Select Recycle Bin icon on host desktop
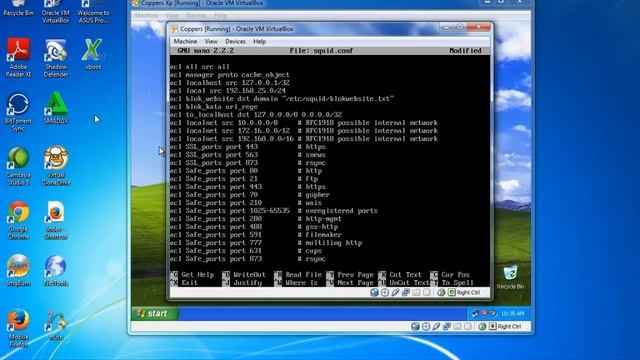The width and height of the screenshot is (640, 360). [x=18, y=9]
